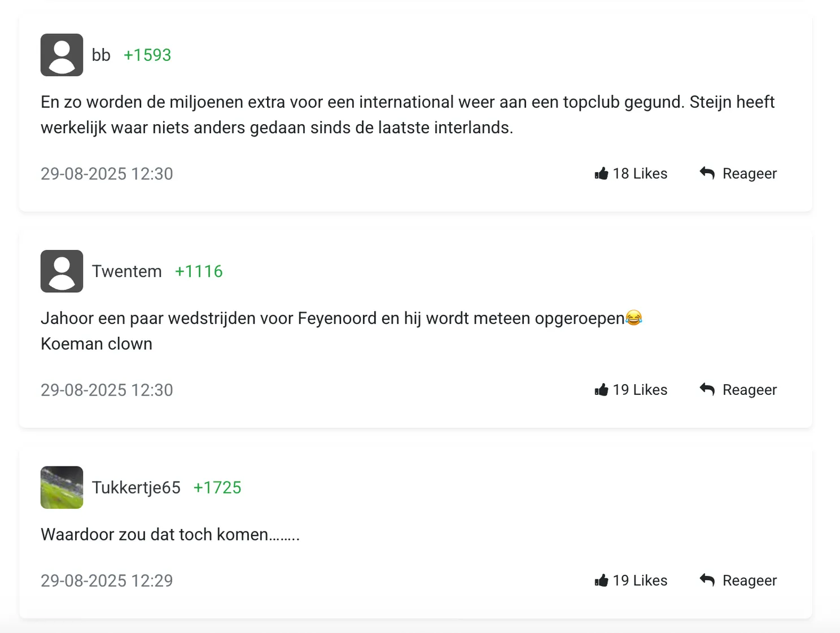This screenshot has width=840, height=633.
Task: Click the laughing emoji in Twentem's comment
Action: coord(633,318)
